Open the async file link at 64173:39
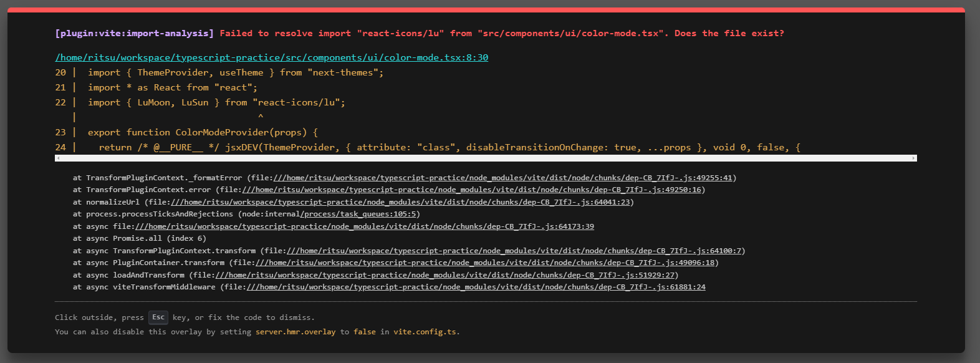Screen dimensions: 980x363 [x=365, y=226]
